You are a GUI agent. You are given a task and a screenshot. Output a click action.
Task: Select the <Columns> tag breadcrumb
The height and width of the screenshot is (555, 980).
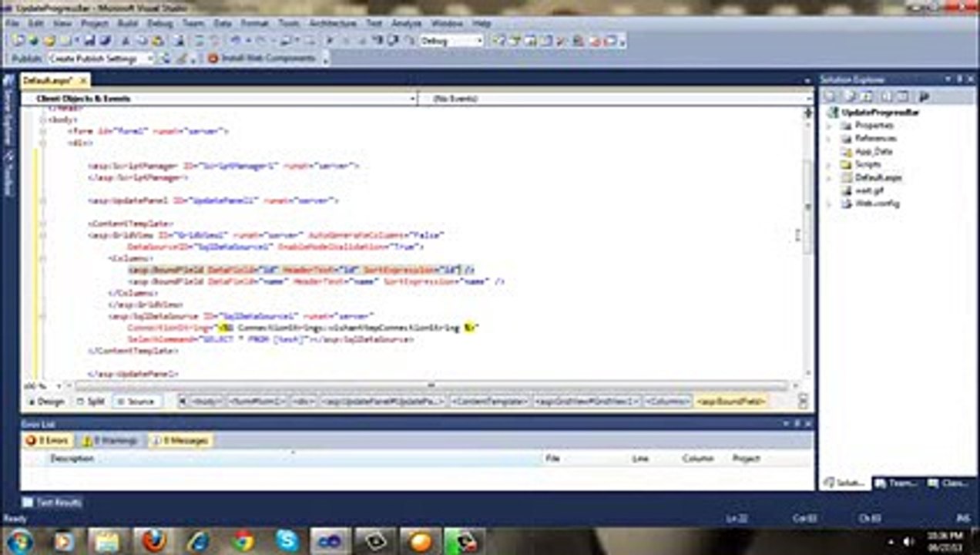pyautogui.click(x=667, y=402)
